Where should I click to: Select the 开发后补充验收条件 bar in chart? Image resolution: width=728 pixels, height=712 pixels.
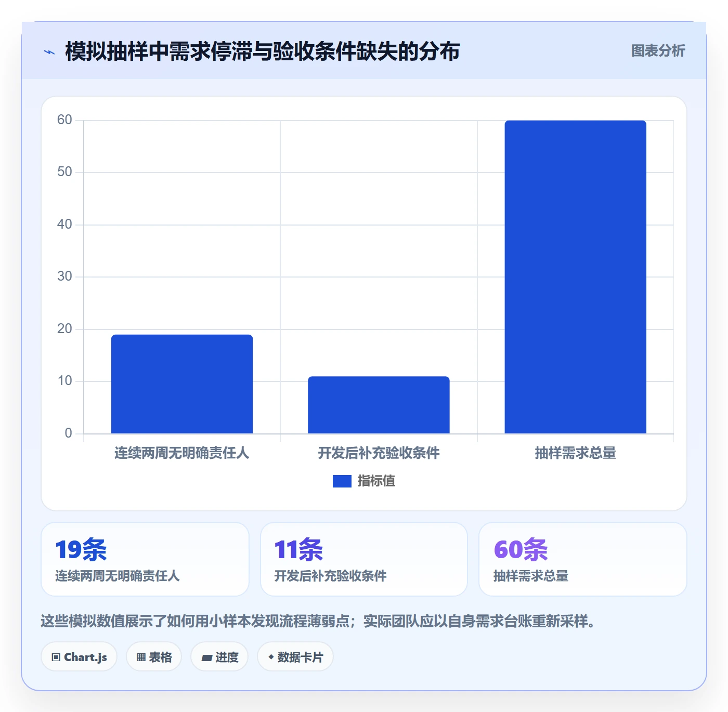click(x=379, y=405)
